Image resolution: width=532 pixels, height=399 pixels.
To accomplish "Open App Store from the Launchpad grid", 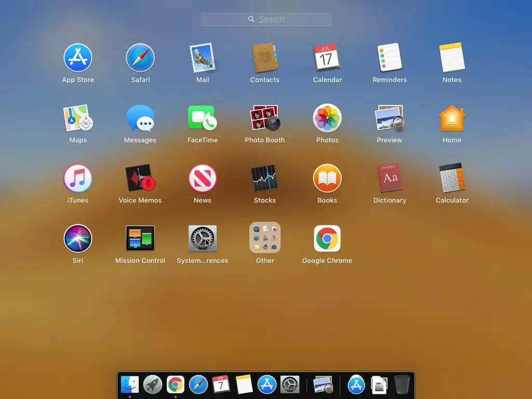I will (x=78, y=58).
